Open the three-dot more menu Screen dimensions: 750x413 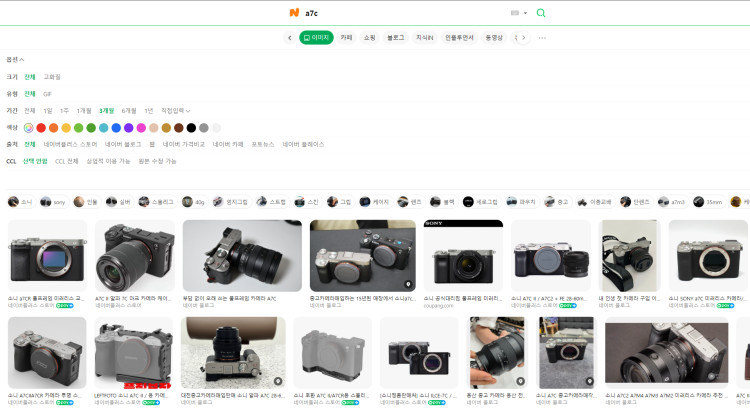tap(542, 37)
